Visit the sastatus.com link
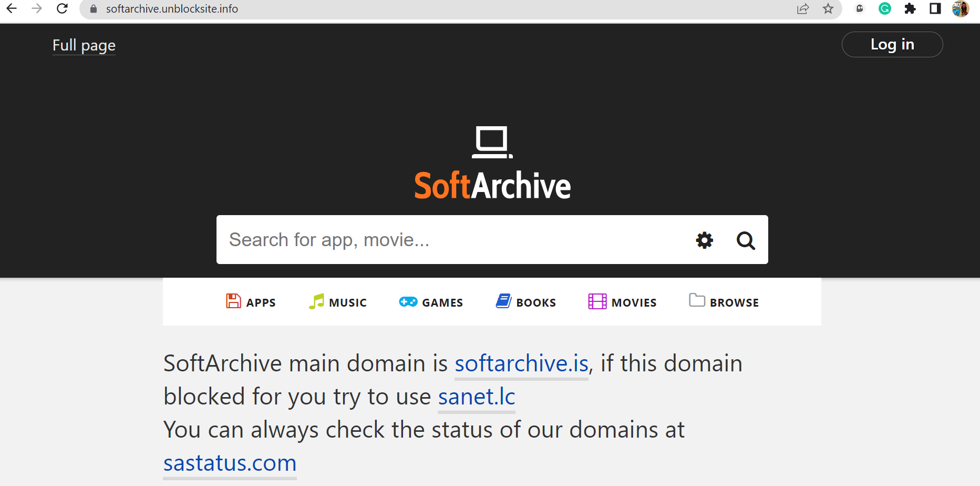 (x=230, y=463)
